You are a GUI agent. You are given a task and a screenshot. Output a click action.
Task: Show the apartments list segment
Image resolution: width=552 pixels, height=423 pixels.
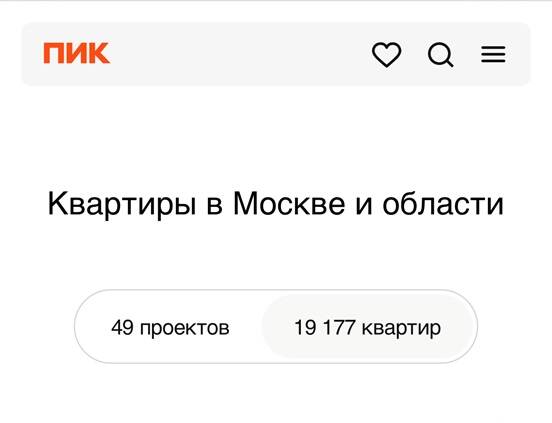[x=368, y=327]
